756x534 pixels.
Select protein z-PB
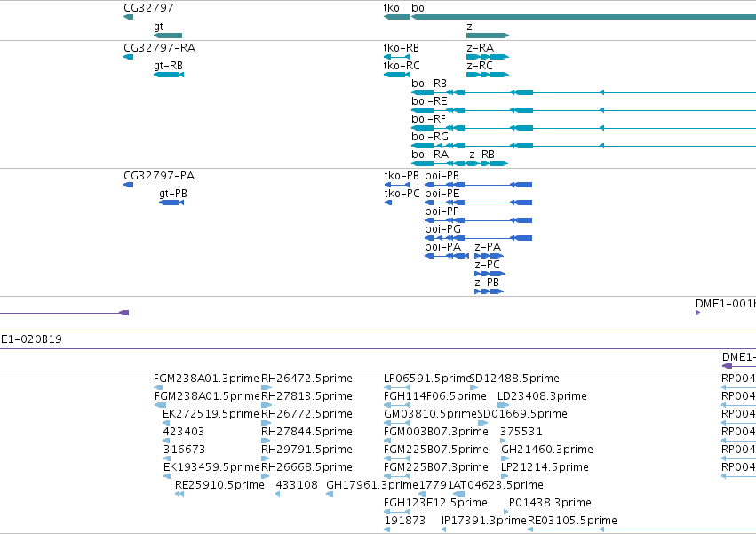pyautogui.click(x=487, y=283)
